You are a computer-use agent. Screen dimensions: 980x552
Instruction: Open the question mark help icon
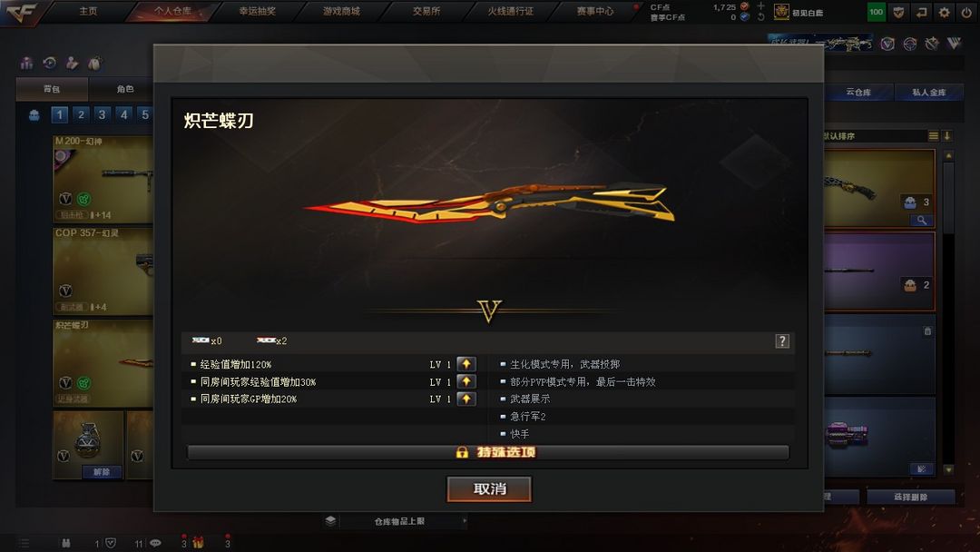(782, 340)
